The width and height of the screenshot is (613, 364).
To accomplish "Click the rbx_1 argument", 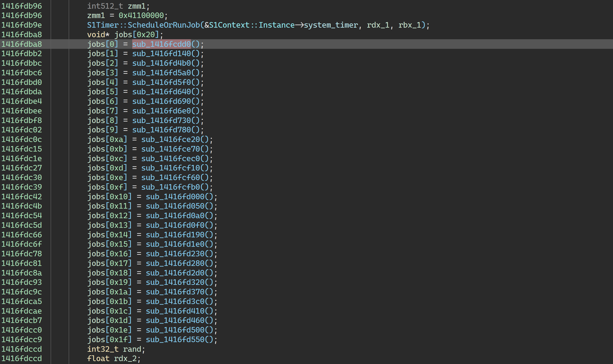I will pos(409,25).
